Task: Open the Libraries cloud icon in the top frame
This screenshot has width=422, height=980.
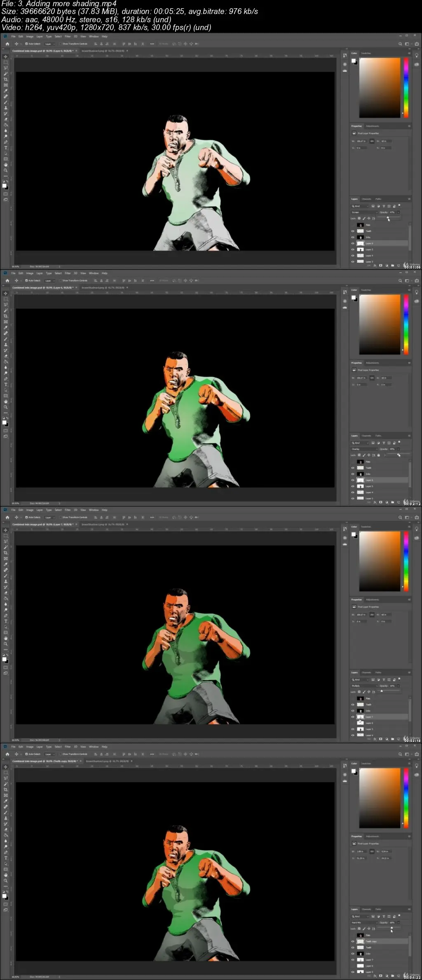Action: (x=417, y=65)
